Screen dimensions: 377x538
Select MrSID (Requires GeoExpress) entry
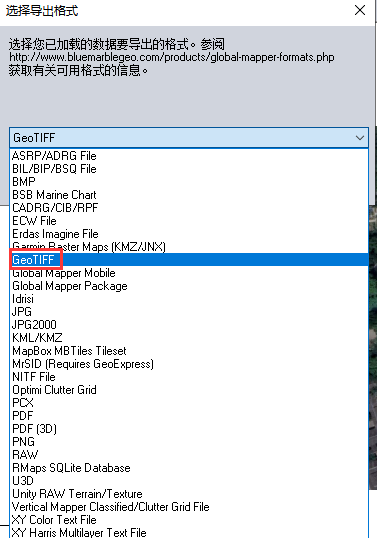tap(189, 364)
